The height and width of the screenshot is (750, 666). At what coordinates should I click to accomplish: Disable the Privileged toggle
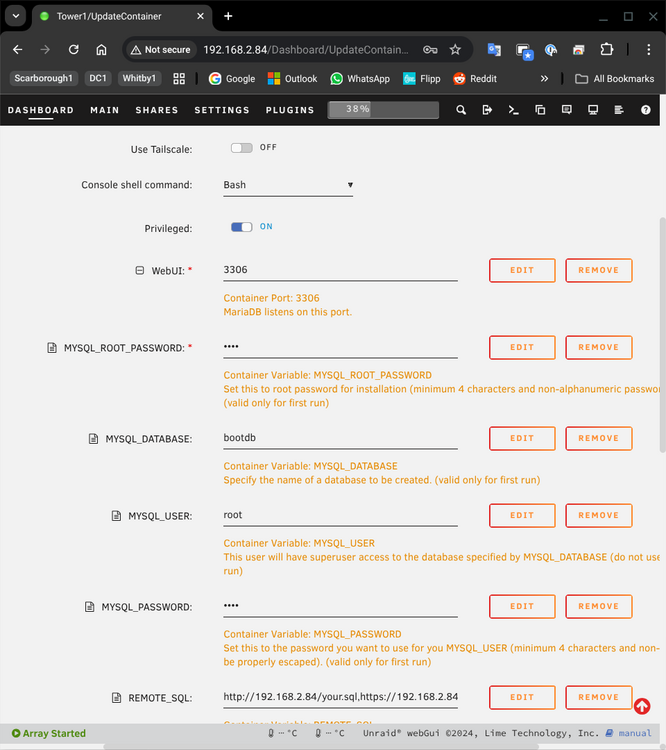click(x=241, y=227)
